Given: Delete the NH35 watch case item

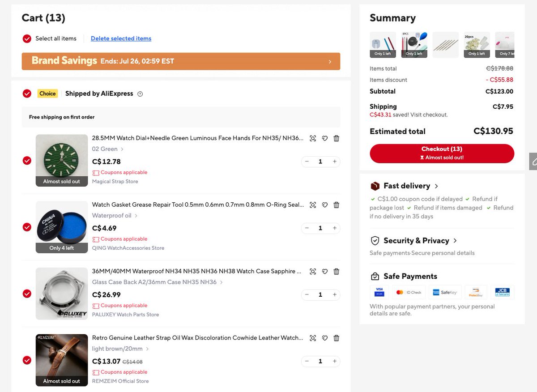Looking at the screenshot, I should (337, 272).
